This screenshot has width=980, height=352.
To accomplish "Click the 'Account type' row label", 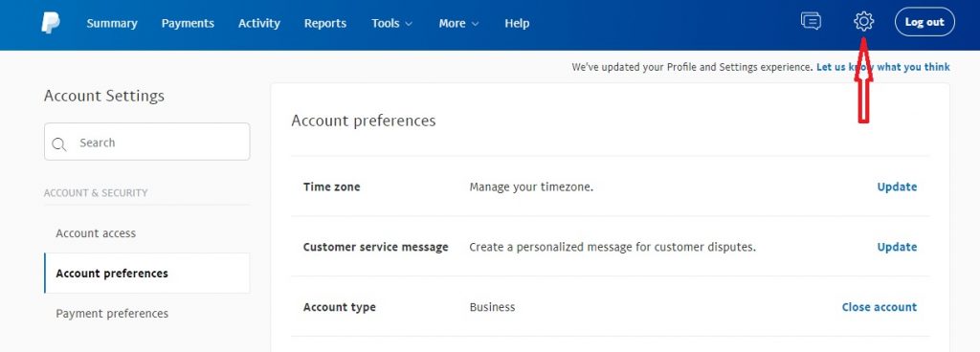I will tap(340, 307).
